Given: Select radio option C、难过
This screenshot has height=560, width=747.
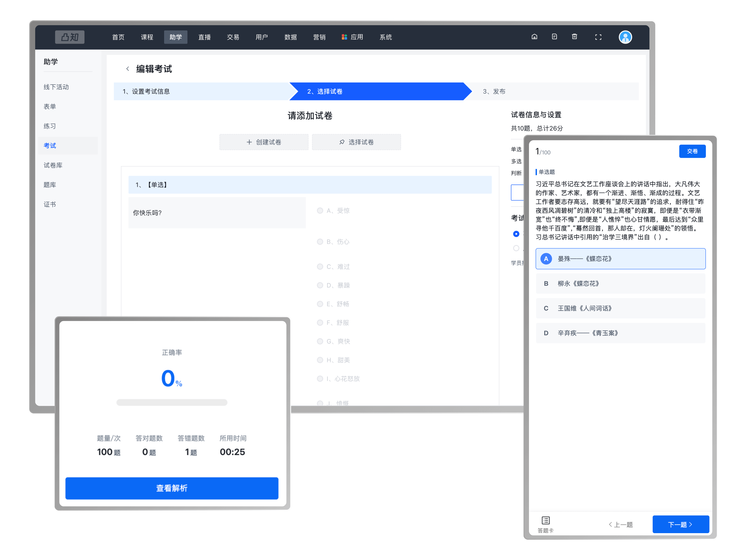Looking at the screenshot, I should pyautogui.click(x=320, y=267).
